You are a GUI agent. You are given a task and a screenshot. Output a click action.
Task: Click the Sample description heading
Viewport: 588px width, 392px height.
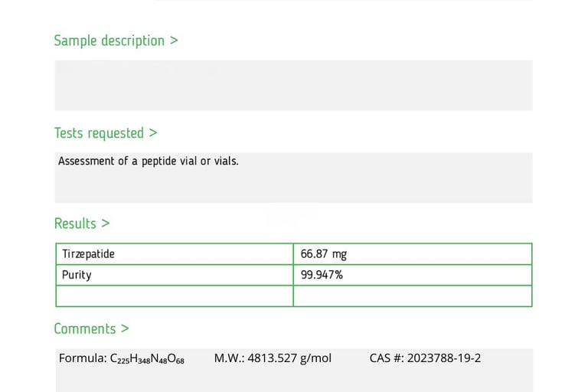tap(116, 41)
